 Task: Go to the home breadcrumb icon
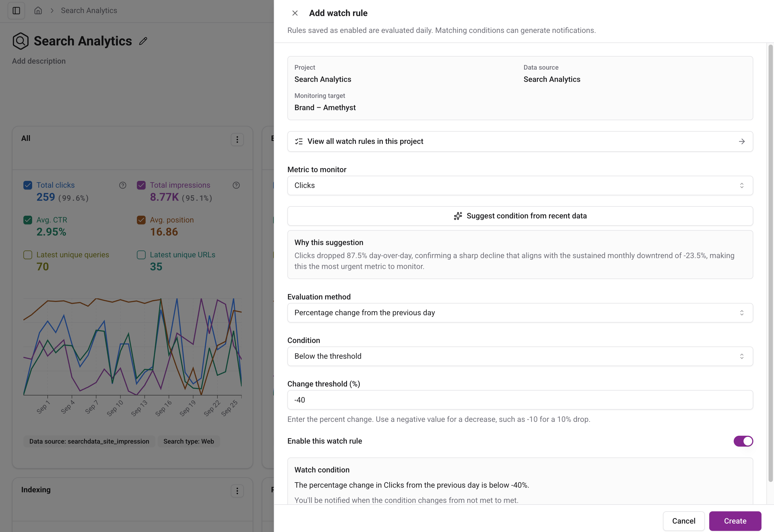pos(38,11)
